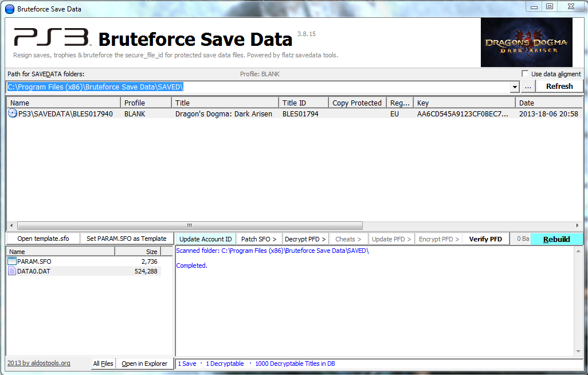Viewport: 588px width, 375px height.
Task: Click the SAVEDATA folder path input field
Action: (x=258, y=87)
